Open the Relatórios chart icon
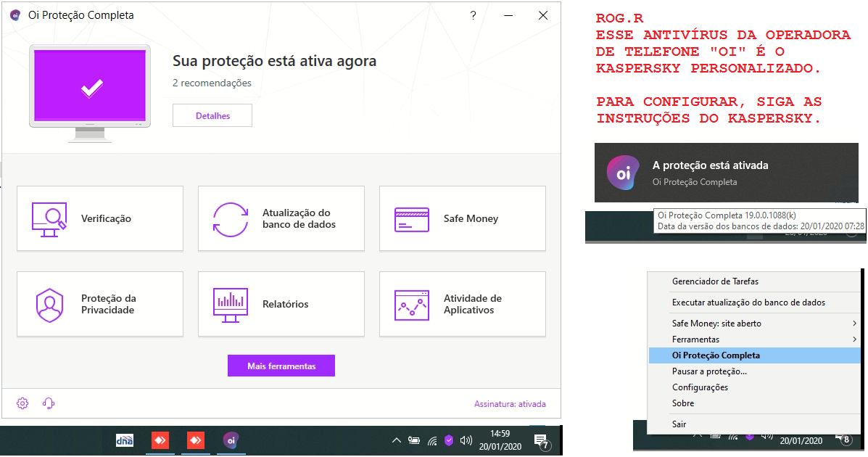This screenshot has height=457, width=868. coord(231,305)
